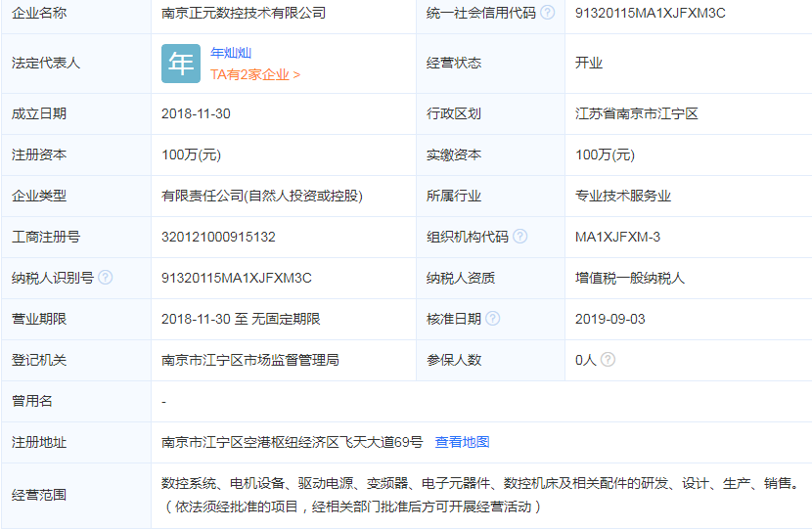Select status value 开业
Viewport: 812px width, 529px height.
coord(589,64)
